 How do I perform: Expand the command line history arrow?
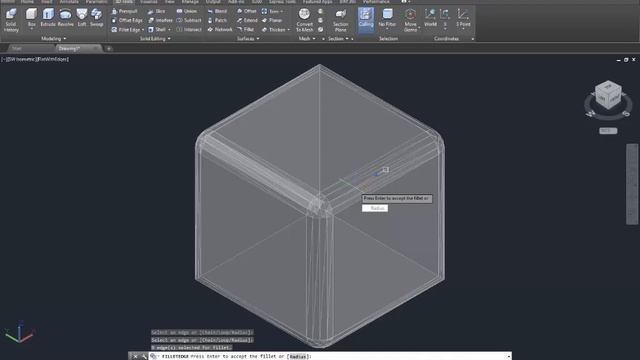tap(509, 357)
